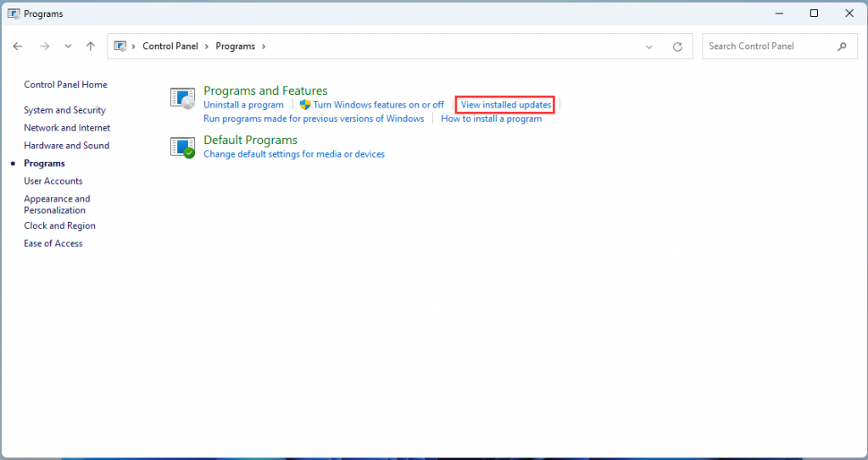Viewport: 868px width, 460px height.
Task: Click Programs window title bar icon
Action: point(14,14)
